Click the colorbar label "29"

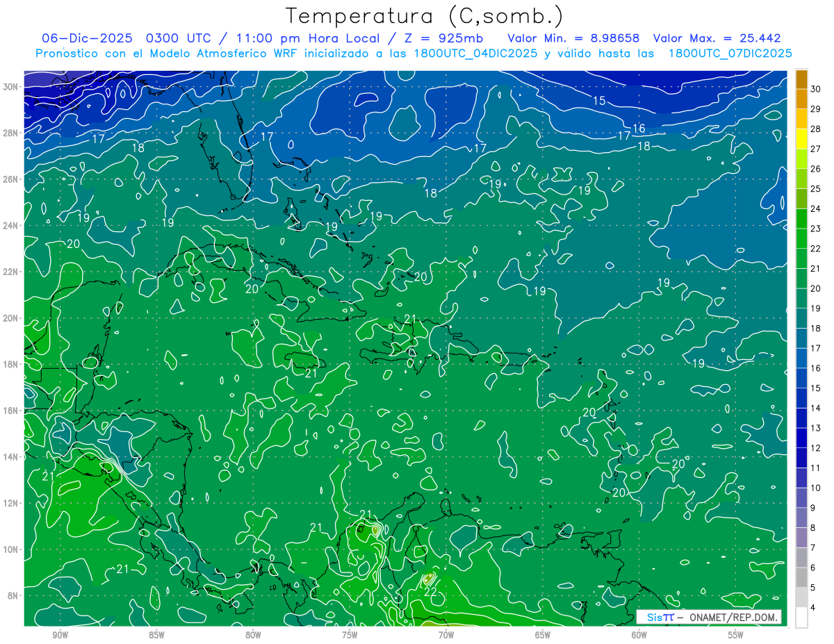pyautogui.click(x=816, y=109)
